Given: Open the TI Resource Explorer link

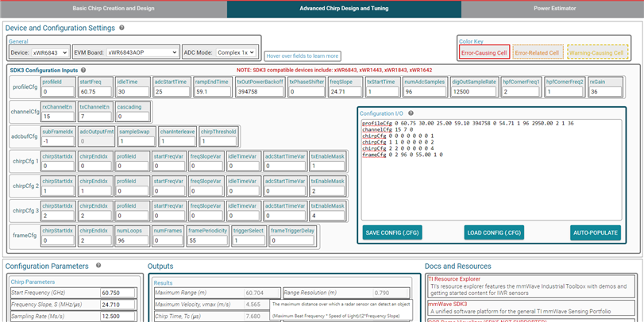Looking at the screenshot, I should click(x=454, y=279).
